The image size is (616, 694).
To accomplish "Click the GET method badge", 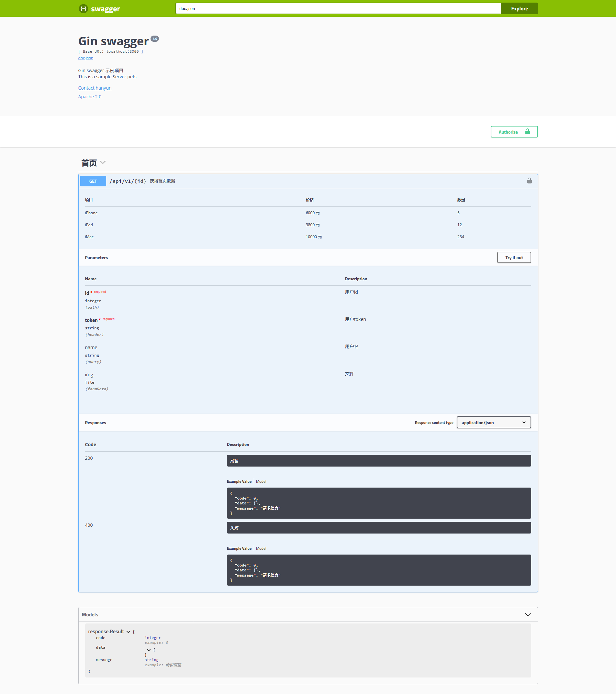I will tap(93, 181).
